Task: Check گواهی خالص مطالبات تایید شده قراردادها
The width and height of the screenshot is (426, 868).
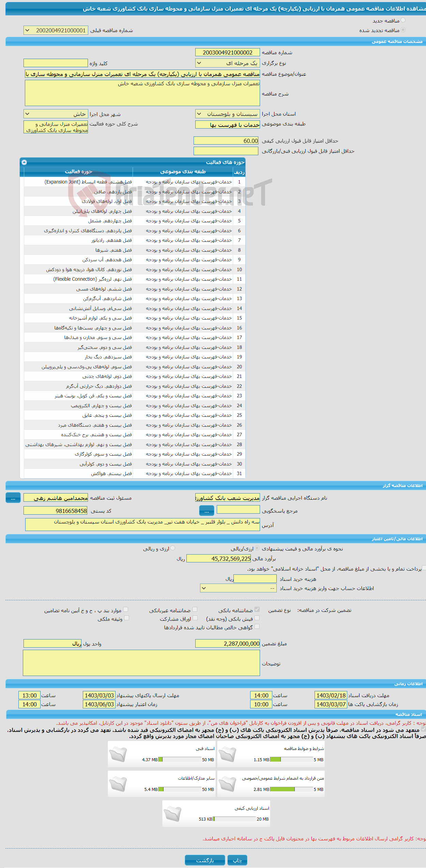Action: point(257,626)
